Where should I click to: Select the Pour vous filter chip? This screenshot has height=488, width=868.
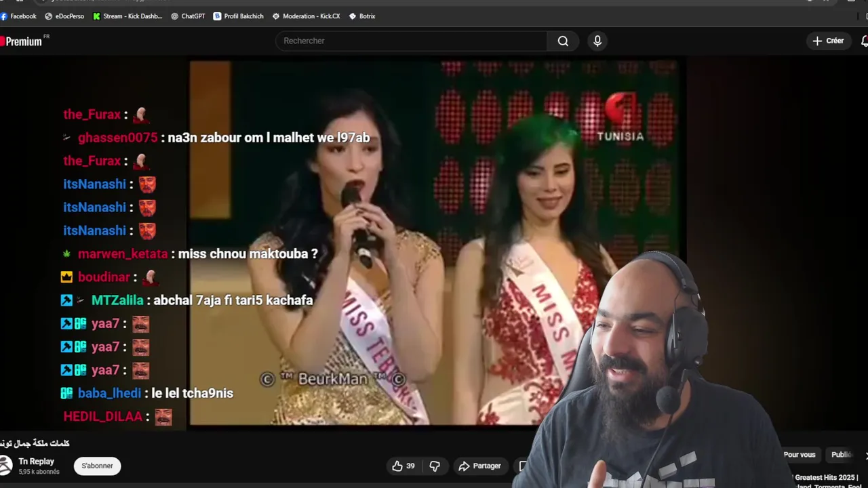[x=800, y=455]
